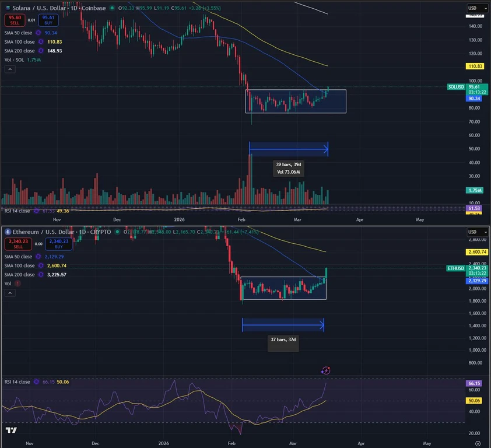Open chart time settings icon at bottom right
Viewport: 491px width, 448px height.
click(478, 443)
